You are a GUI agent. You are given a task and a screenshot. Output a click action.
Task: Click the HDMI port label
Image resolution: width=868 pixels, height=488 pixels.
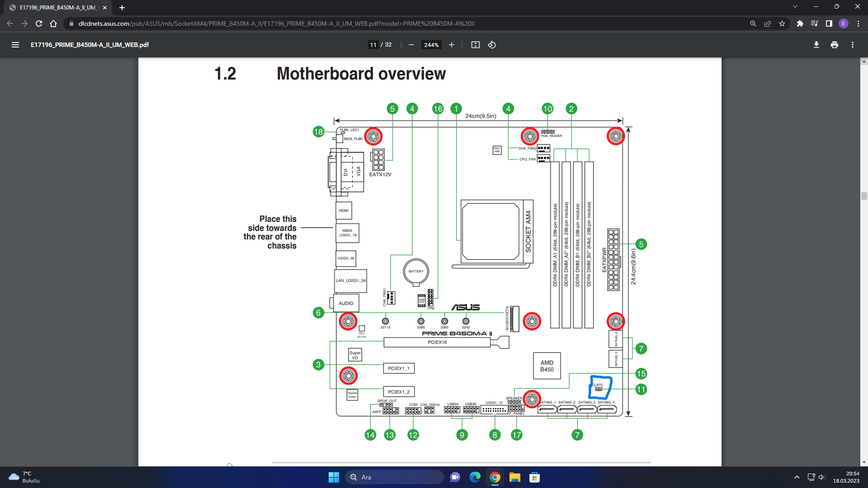click(344, 211)
